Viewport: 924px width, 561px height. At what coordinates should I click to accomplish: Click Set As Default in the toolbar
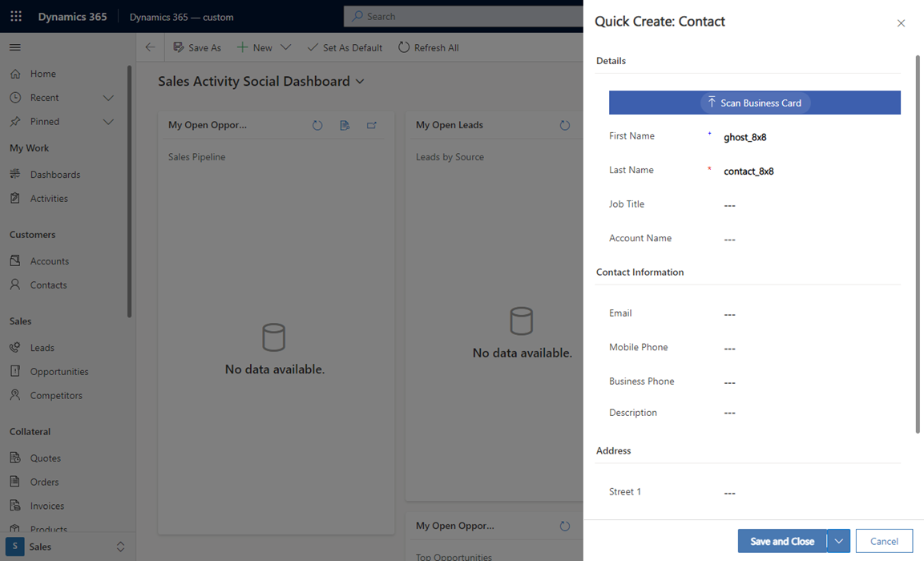tap(345, 47)
